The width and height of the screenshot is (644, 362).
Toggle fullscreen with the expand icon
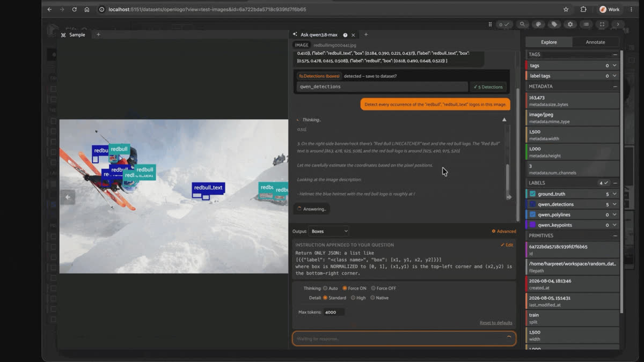pos(602,24)
